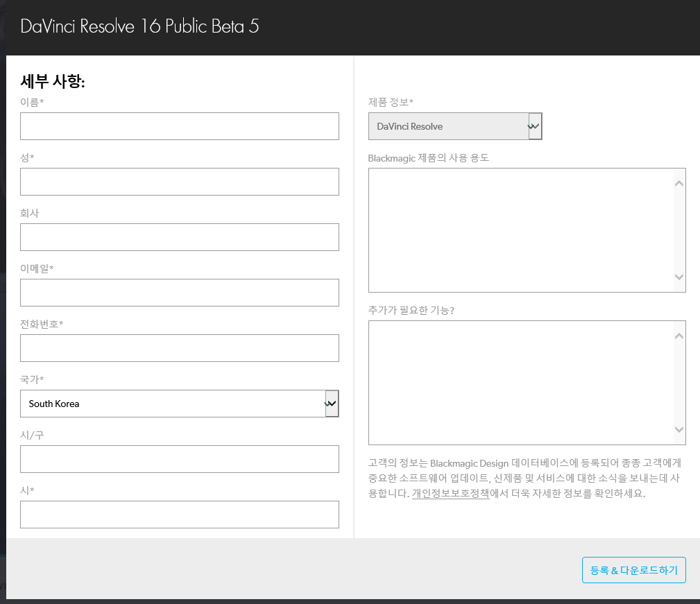
Task: Click the Blackmagic 제품의 사용 용도 text area
Action: 527,230
